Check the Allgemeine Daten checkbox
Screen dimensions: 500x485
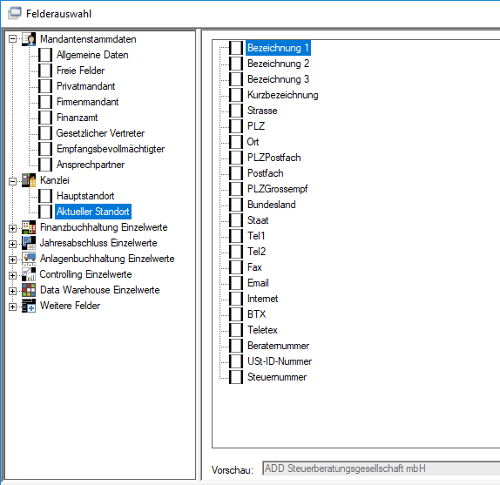tap(45, 55)
